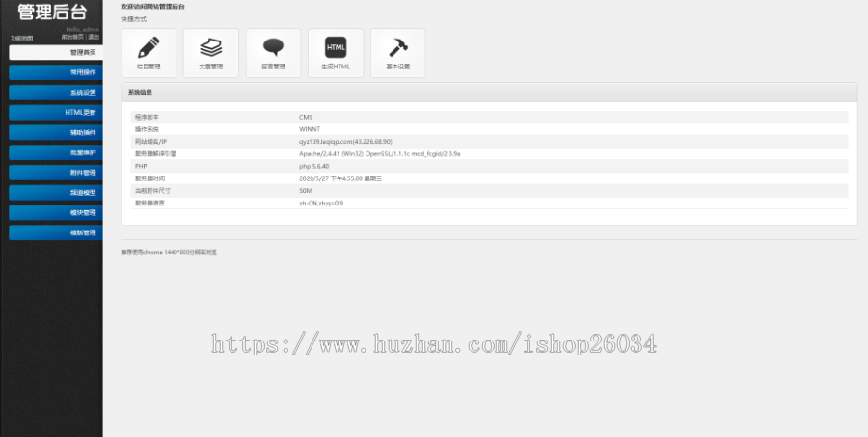
Task: Click the 操作系统 row label
Action: tap(147, 129)
